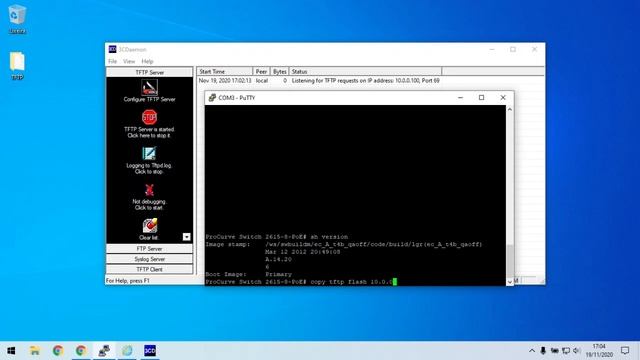This screenshot has height=360, width=640.
Task: Click the 'Boot Image: Primary' terminal line
Action: click(249, 274)
